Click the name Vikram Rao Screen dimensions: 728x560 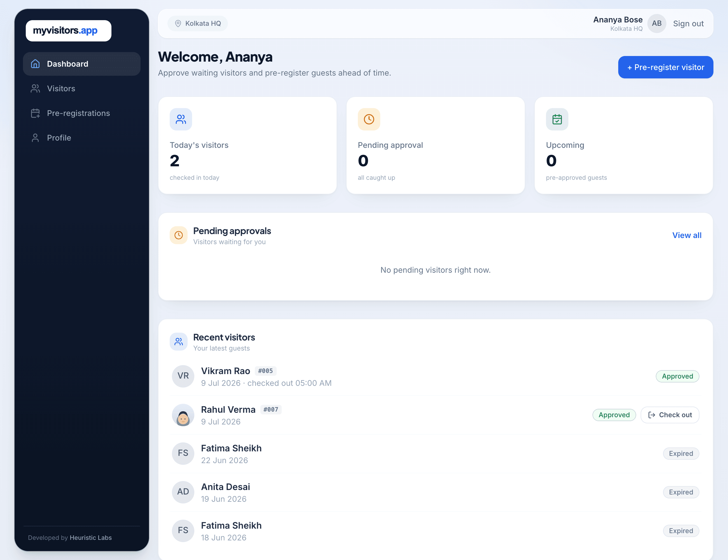coord(225,371)
